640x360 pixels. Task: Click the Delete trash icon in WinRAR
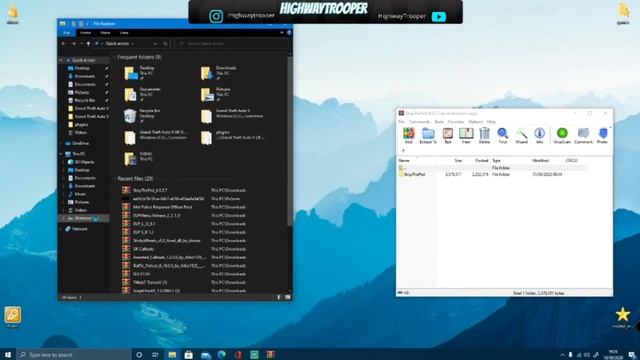point(484,136)
